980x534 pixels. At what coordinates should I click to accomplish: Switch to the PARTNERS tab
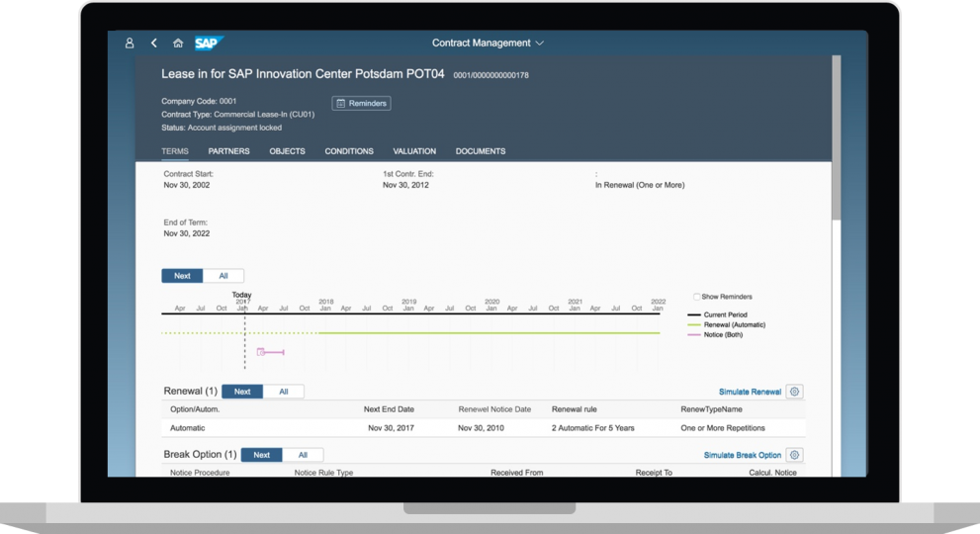click(228, 151)
